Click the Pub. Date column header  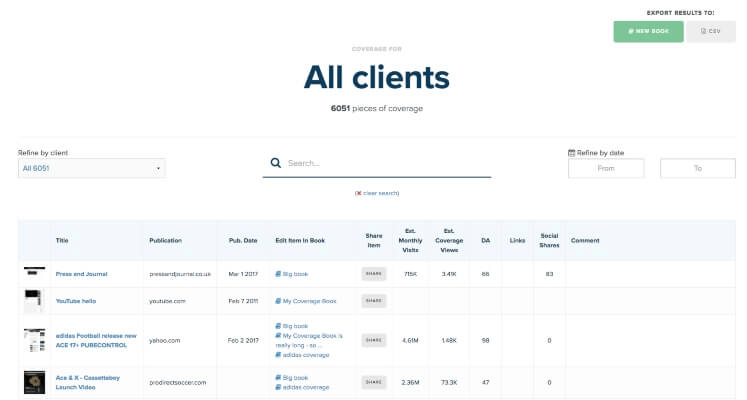tap(243, 240)
